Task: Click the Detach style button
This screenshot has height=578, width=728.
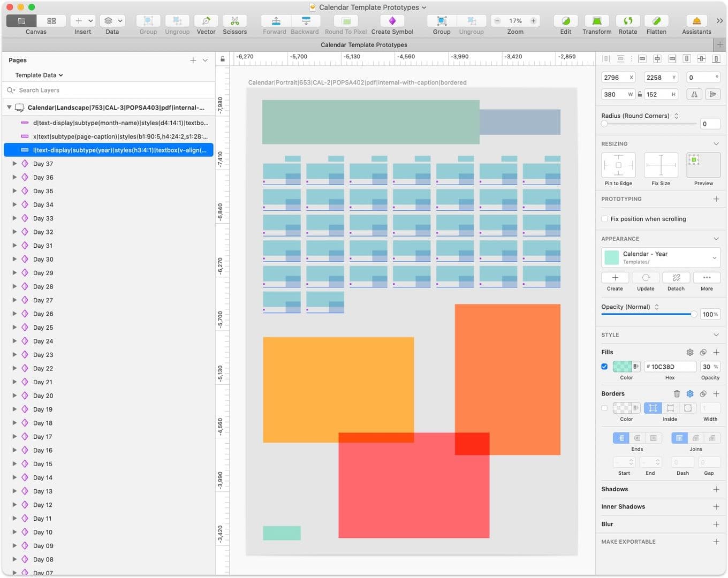Action: [676, 278]
